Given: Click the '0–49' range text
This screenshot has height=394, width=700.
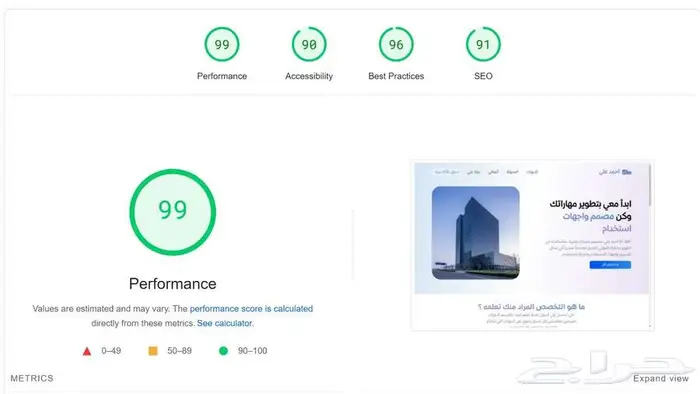Looking at the screenshot, I should [x=111, y=351].
